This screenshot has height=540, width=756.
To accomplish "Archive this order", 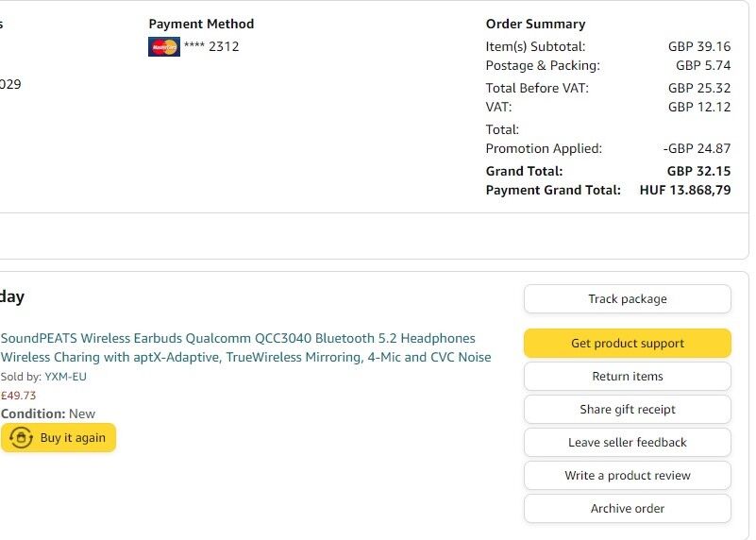I will tap(627, 509).
